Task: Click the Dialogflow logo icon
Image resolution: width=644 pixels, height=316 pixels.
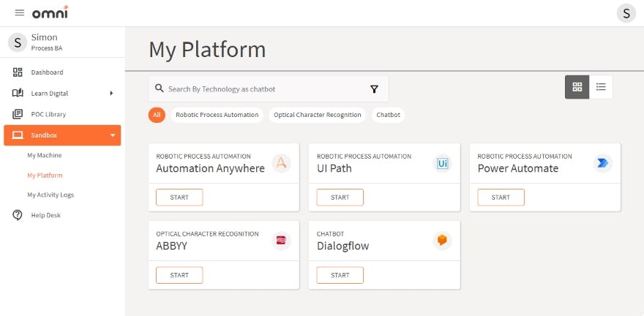Action: tap(442, 241)
